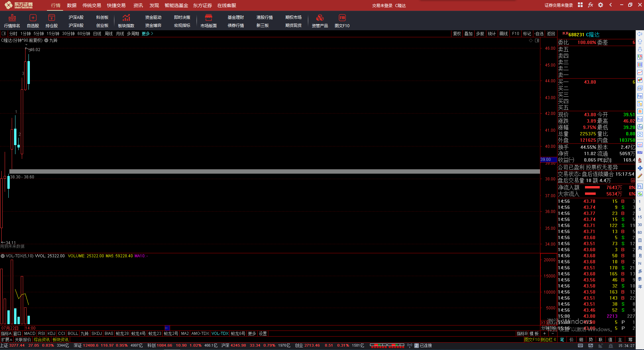
Task: Open the 持仓股 holdings icon
Action: click(52, 21)
